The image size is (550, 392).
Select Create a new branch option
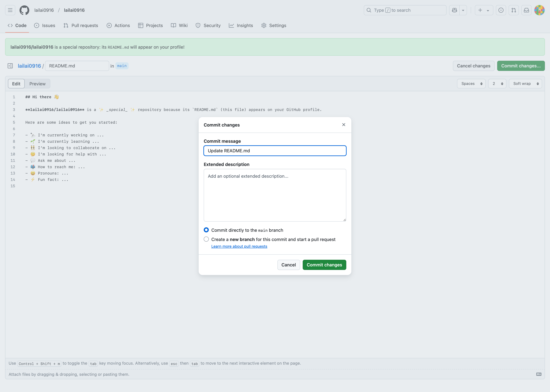(206, 239)
